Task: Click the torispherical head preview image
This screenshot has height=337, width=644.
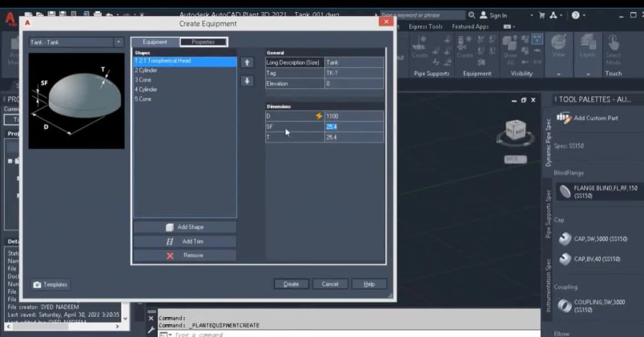Action: coord(77,100)
